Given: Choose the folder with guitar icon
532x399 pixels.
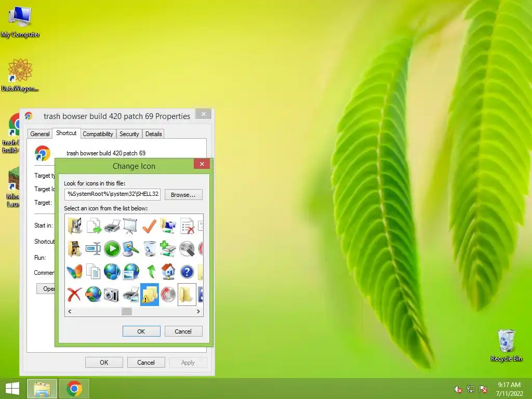Looking at the screenshot, I should tap(75, 249).
